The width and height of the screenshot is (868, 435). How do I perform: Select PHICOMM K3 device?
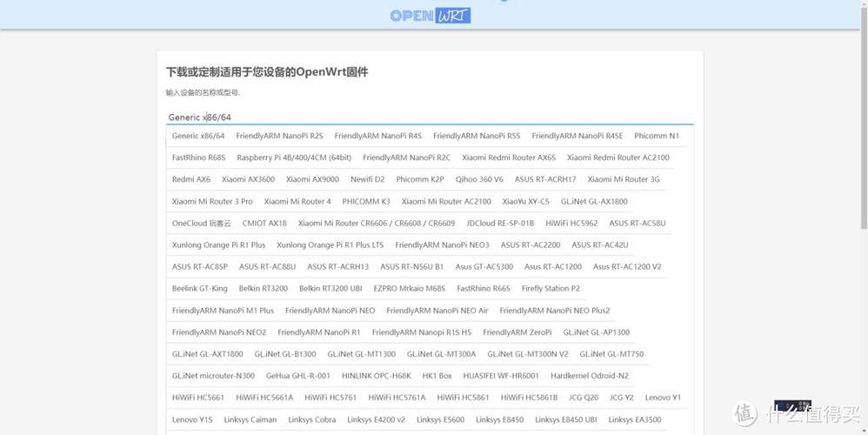coord(366,202)
